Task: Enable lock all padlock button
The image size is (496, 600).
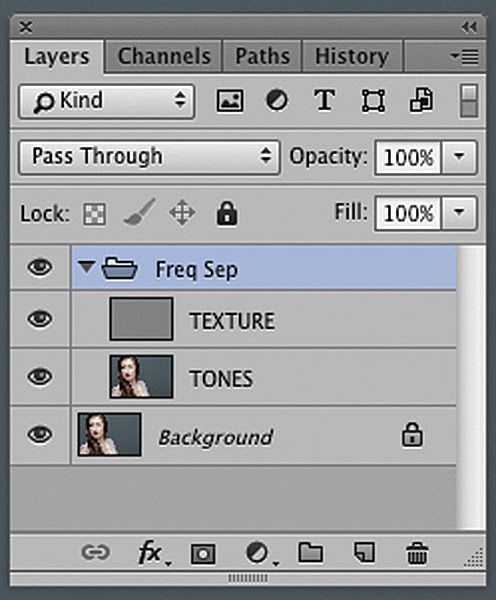Action: (227, 213)
